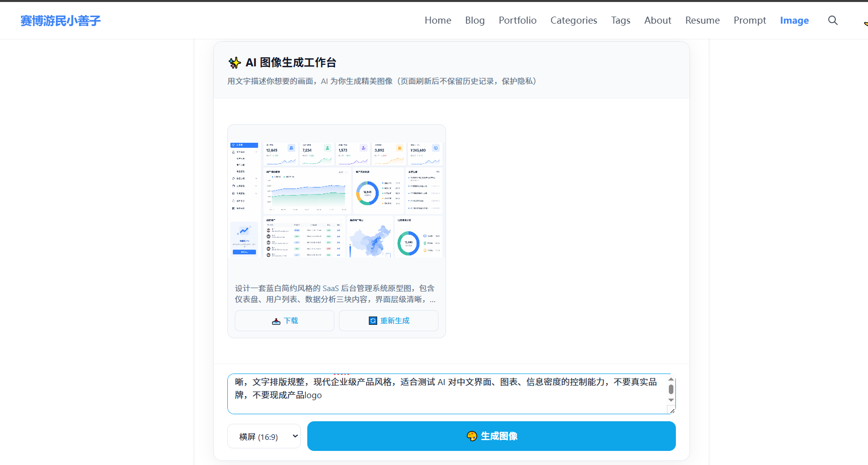Open the 横屏 (16:9) aspect ratio dropdown

264,436
